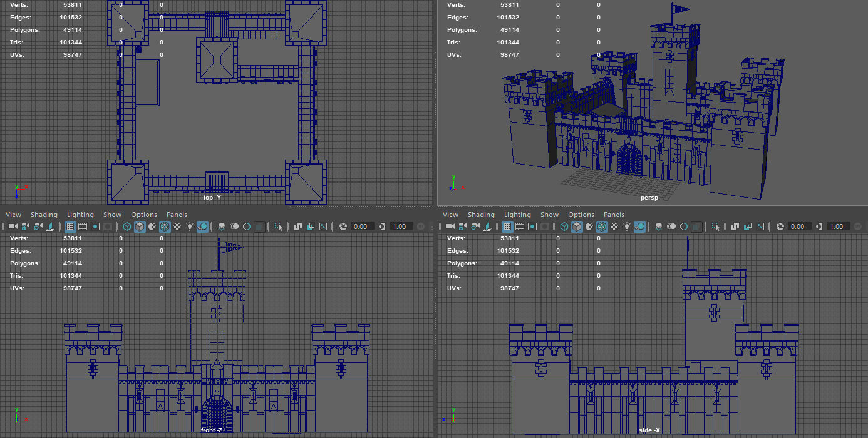Image resolution: width=868 pixels, height=438 pixels.
Task: Click Bookmarks icon in front panel toolbar
Action: click(x=50, y=227)
